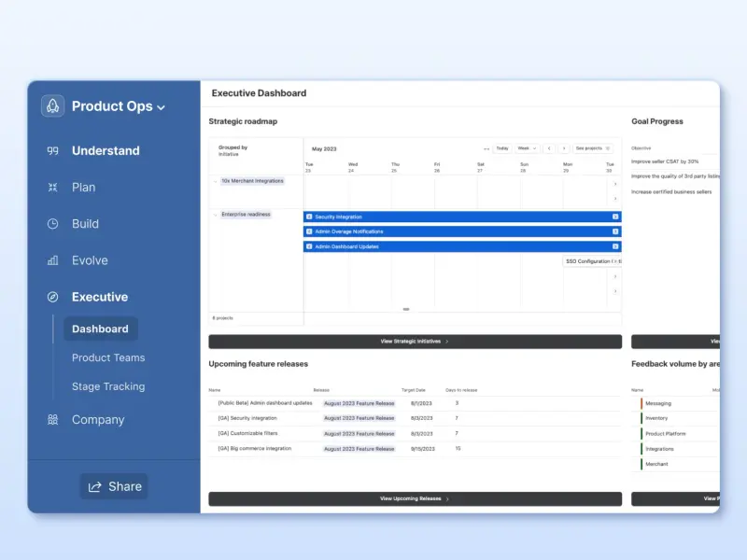Click the Build clock icon
The height and width of the screenshot is (560, 747).
click(x=53, y=224)
